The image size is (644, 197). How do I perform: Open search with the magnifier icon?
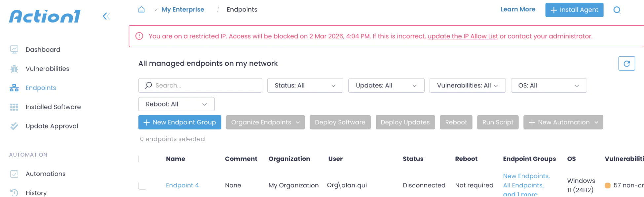617,10
